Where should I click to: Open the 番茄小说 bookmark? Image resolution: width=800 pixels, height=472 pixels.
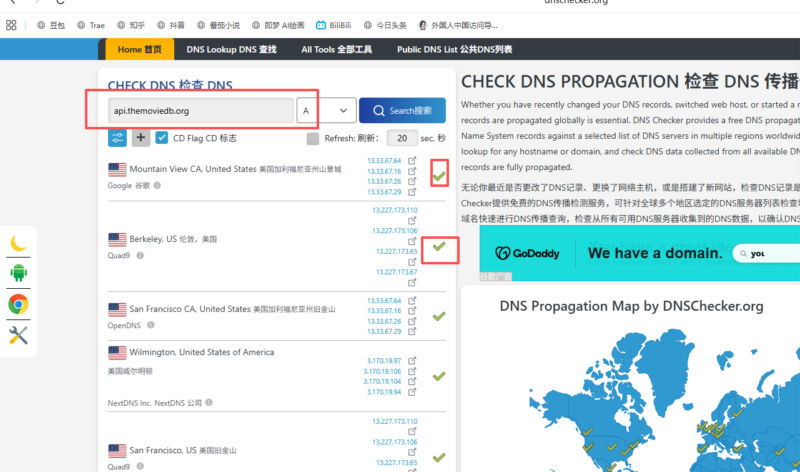[218, 25]
